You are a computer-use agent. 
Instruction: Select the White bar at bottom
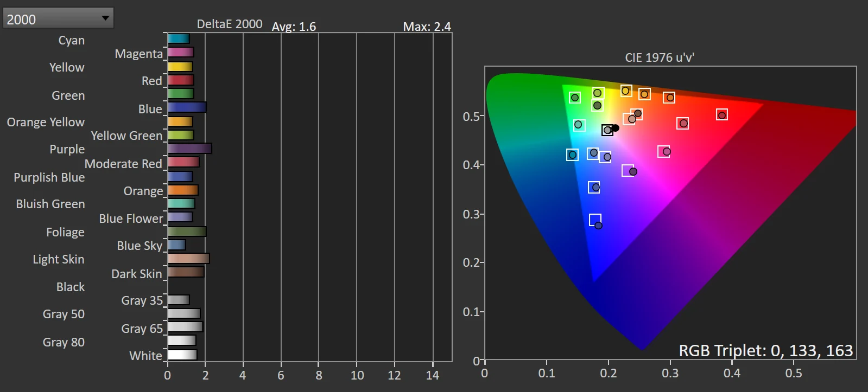182,355
